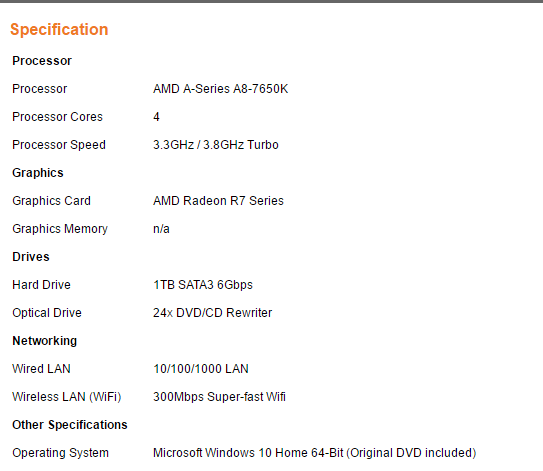The height and width of the screenshot is (471, 543).
Task: Click the Microsoft Windows 10 Home value
Action: click(315, 453)
